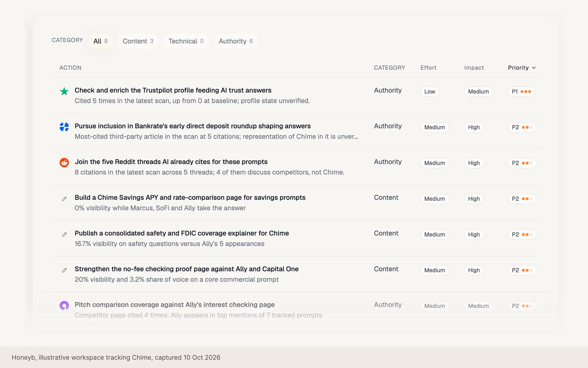The image size is (588, 368).
Task: Click the orange Reddit logo icon
Action: (64, 163)
